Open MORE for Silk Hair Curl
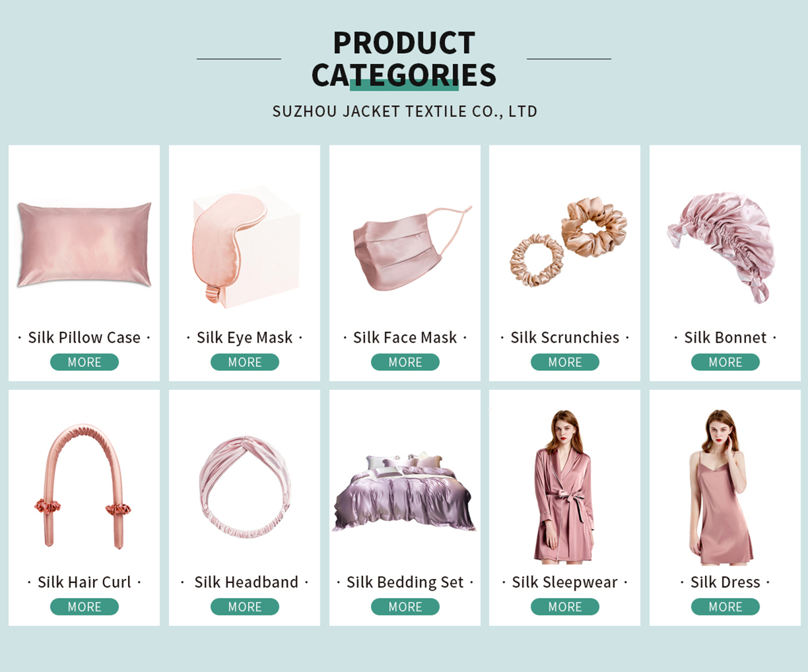808x672 pixels. 84,607
